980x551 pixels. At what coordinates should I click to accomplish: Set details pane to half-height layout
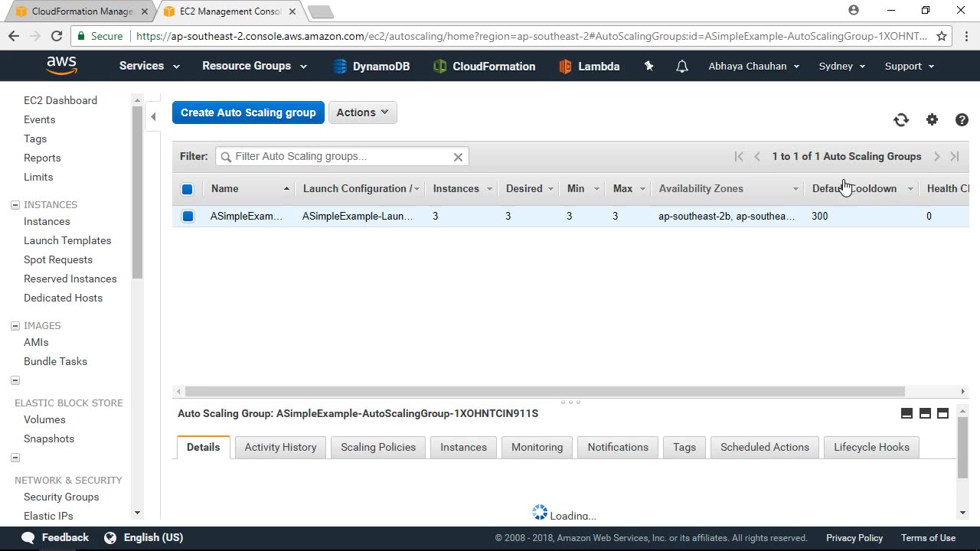click(x=925, y=413)
